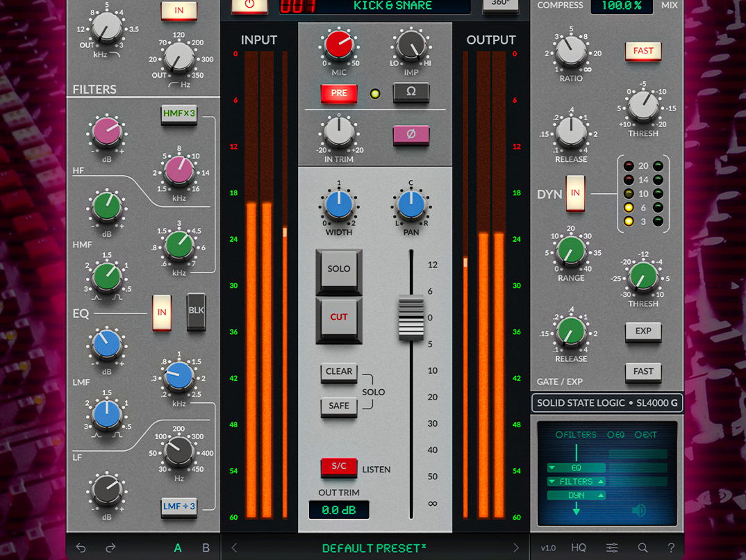
Task: Open the settings sliders icon
Action: pyautogui.click(x=612, y=547)
